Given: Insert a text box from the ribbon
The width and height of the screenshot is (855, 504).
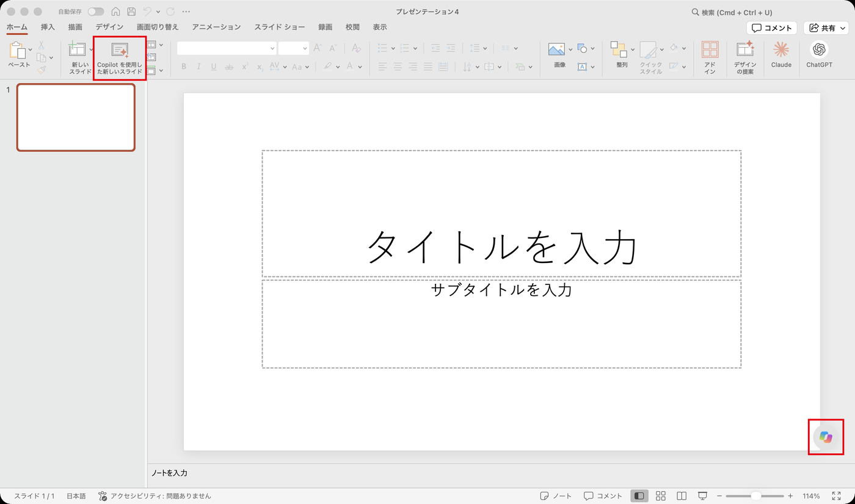Looking at the screenshot, I should pos(583,67).
